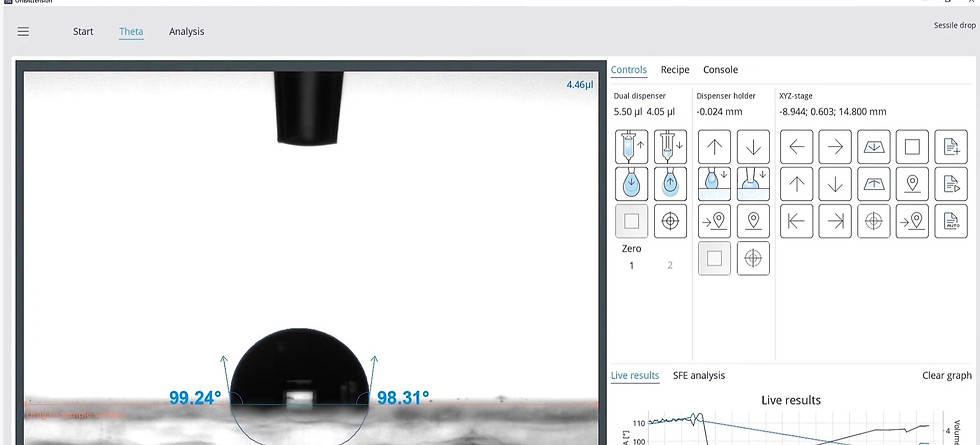Stop the XYZ-stage movement
The width and height of the screenshot is (980, 445).
pos(912,146)
